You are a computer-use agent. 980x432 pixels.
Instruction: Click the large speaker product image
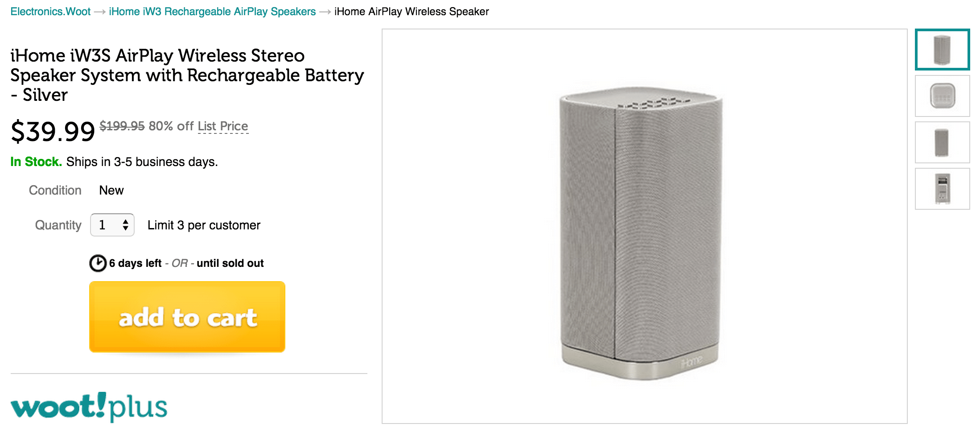(x=640, y=232)
